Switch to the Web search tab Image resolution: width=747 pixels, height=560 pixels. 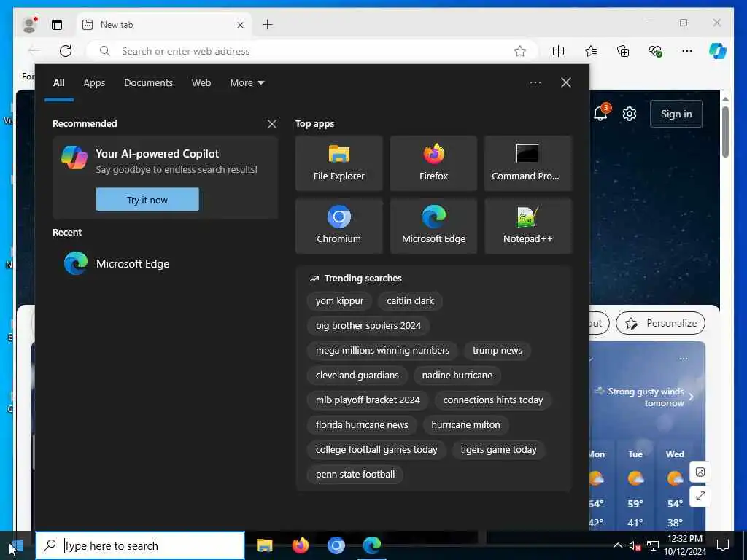point(201,83)
